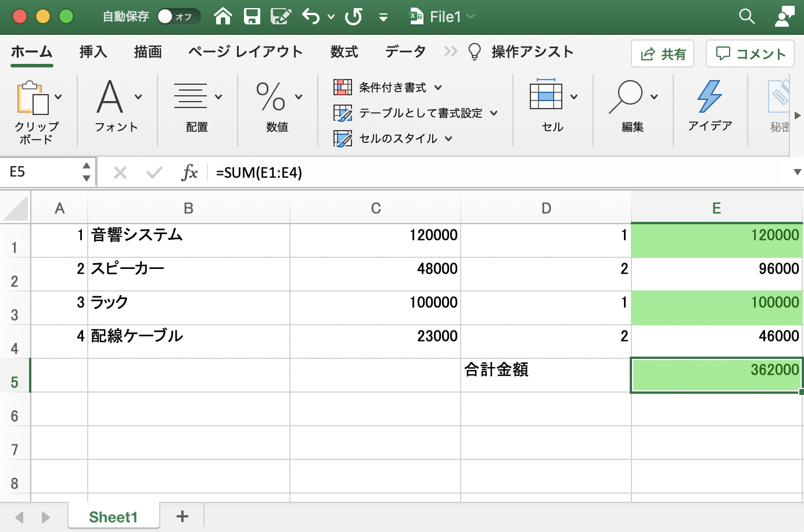Click the clipboard paste icon
Image resolution: width=804 pixels, height=532 pixels.
[x=33, y=97]
